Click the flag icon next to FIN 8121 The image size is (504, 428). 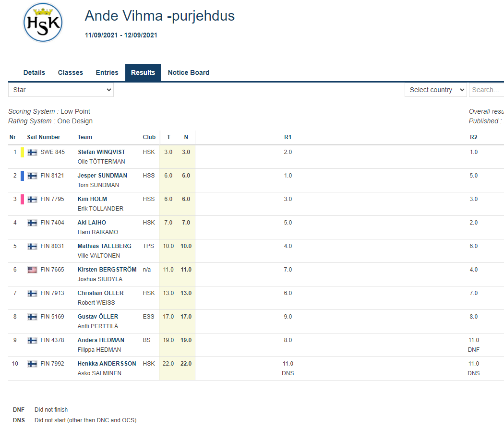pos(32,176)
